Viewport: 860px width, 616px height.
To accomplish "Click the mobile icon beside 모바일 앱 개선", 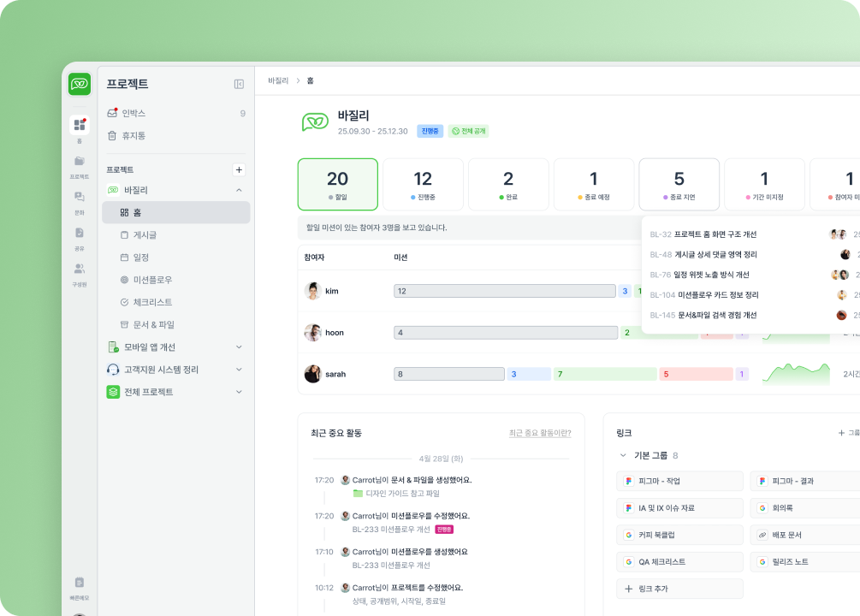I will tap(113, 346).
